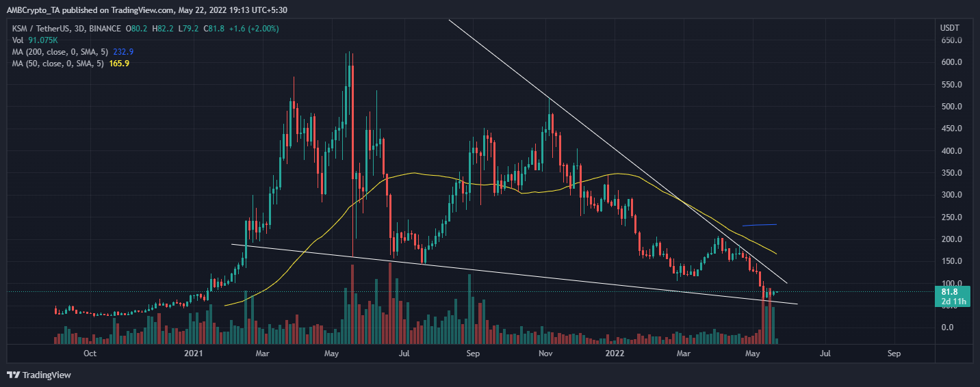
Task: Select the 2021 label on time axis
Action: point(194,353)
